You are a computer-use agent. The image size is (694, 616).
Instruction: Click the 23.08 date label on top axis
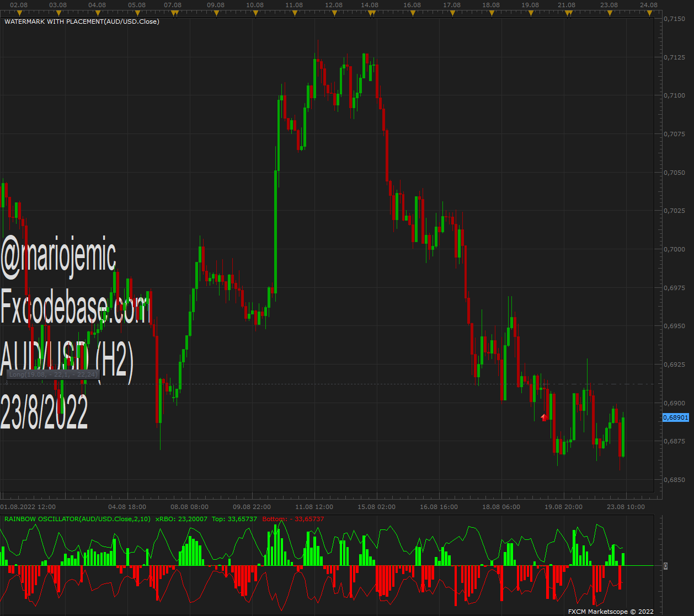pos(609,5)
